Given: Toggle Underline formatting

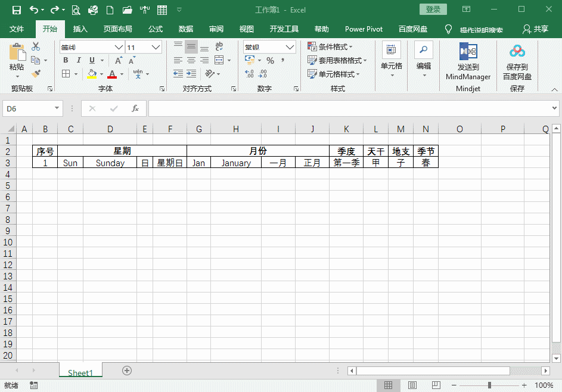Looking at the screenshot, I should 92,60.
